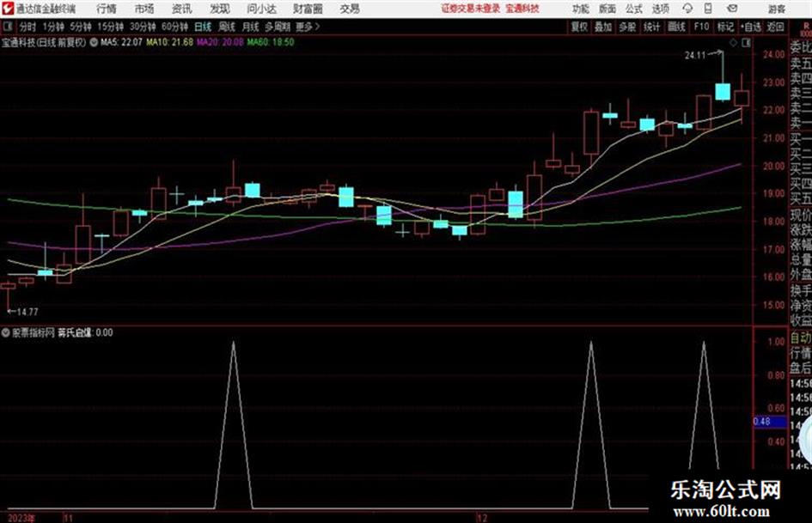Switch to 30分钟 period

(143, 27)
